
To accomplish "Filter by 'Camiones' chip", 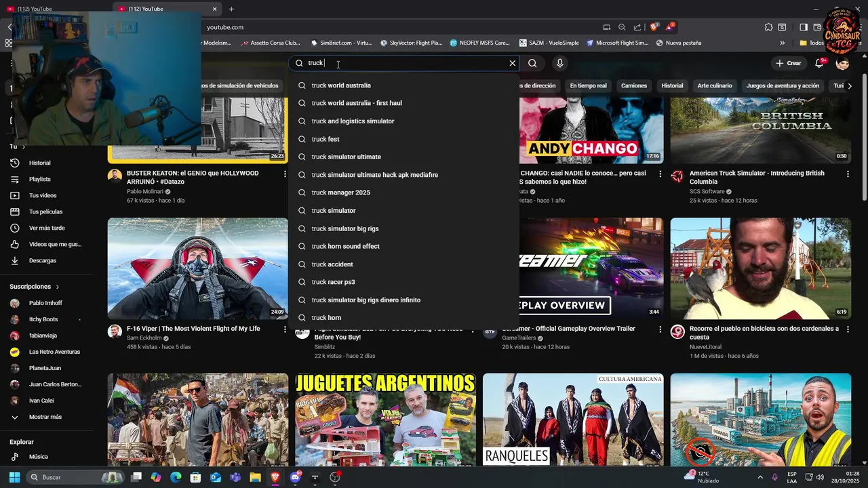I will [634, 85].
